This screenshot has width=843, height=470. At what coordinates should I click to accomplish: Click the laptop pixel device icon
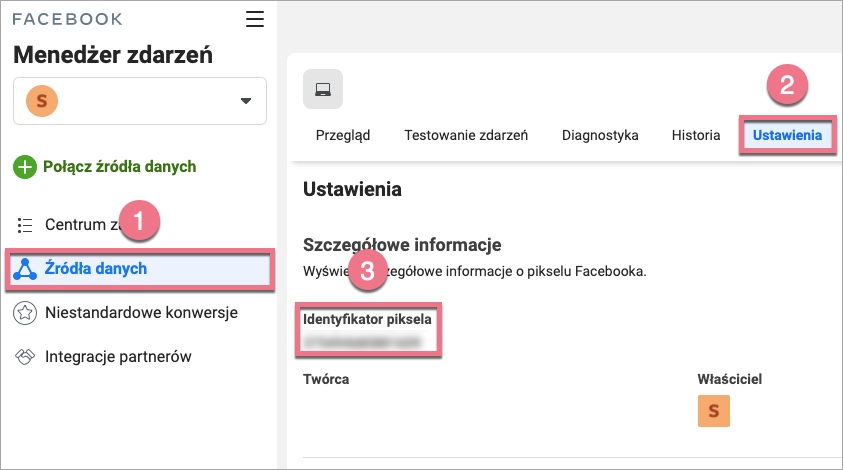[323, 90]
